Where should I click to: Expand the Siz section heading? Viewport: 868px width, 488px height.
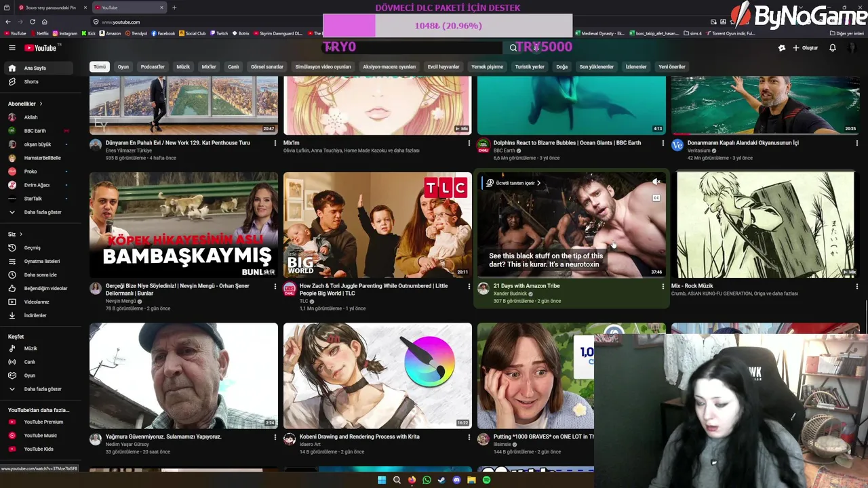(x=15, y=234)
